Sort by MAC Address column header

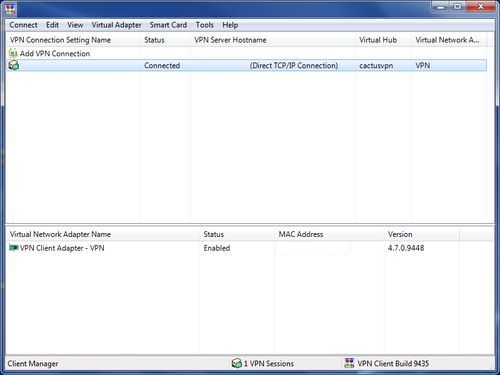[329, 234]
